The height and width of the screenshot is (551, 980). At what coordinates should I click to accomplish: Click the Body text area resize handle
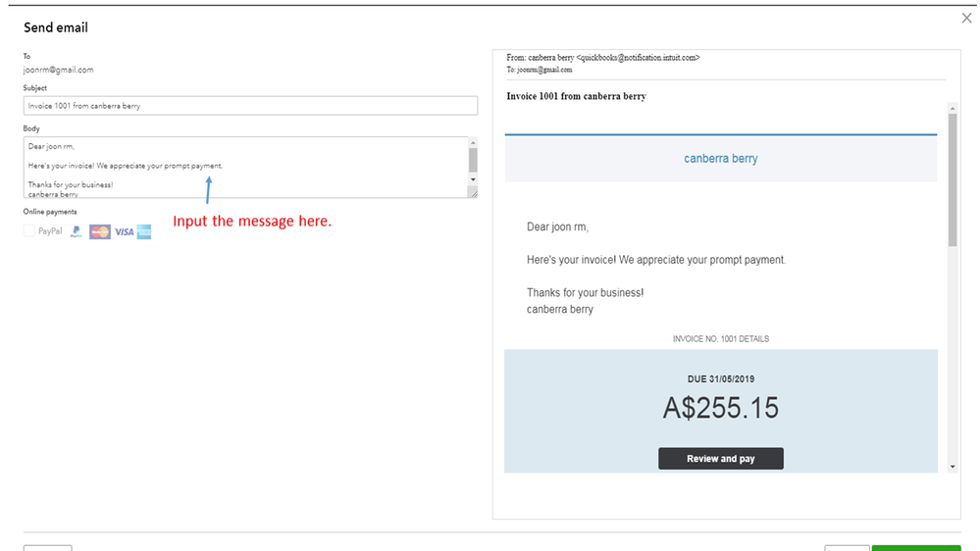(473, 193)
